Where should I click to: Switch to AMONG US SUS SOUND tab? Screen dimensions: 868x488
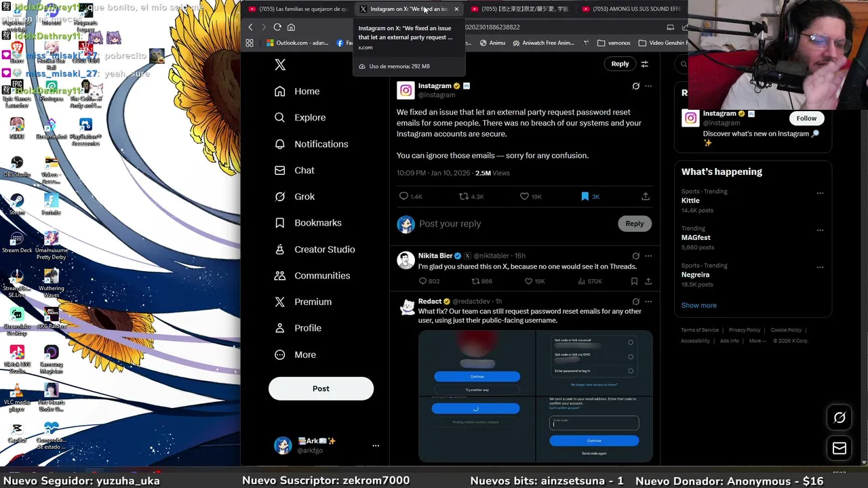tap(631, 9)
